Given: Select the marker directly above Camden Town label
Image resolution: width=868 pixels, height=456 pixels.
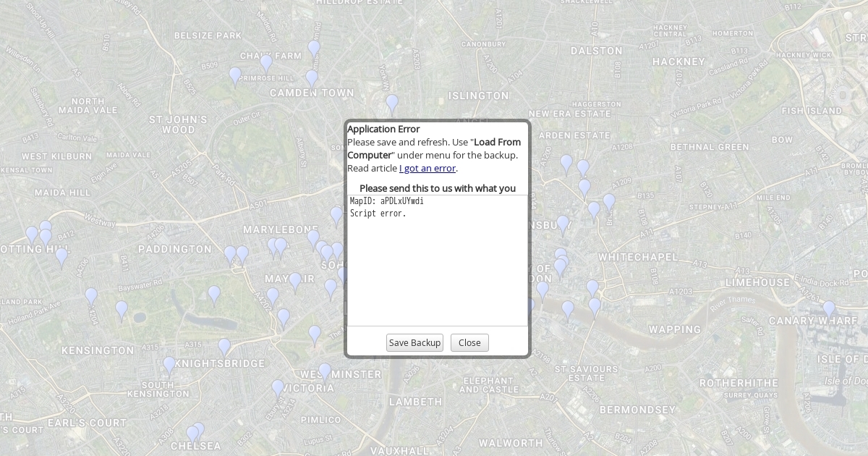Looking at the screenshot, I should (312, 78).
